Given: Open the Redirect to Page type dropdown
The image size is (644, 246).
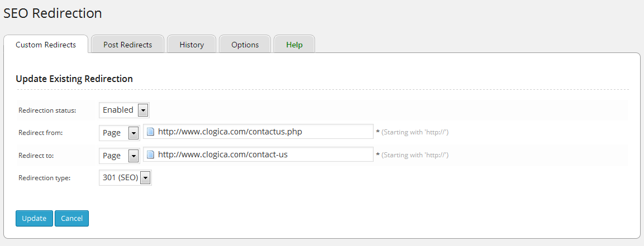Looking at the screenshot, I should click(120, 155).
